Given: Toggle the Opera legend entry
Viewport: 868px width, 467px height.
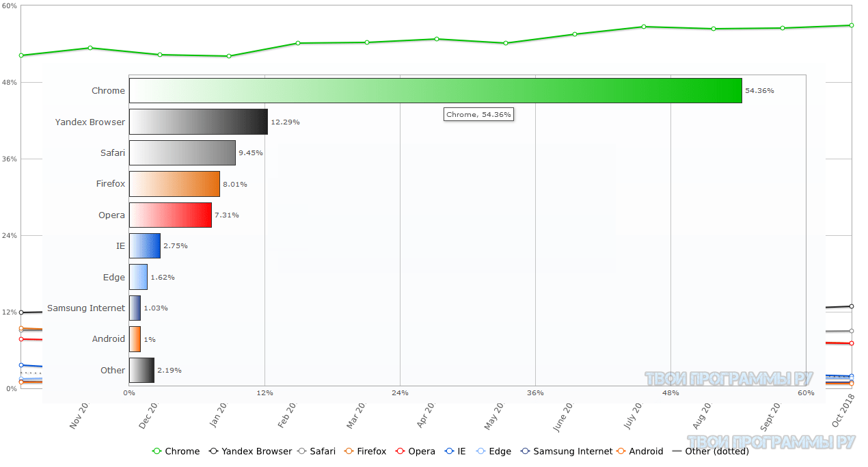Looking at the screenshot, I should click(x=414, y=451).
